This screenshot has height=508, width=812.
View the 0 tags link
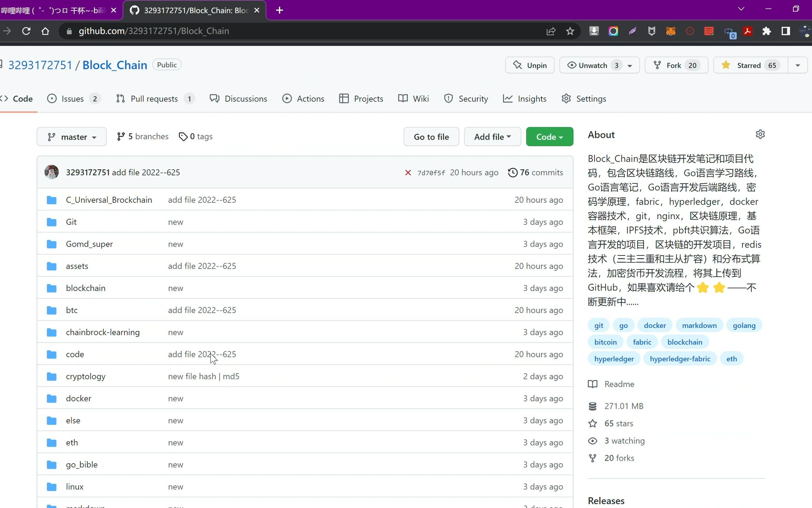pos(196,137)
